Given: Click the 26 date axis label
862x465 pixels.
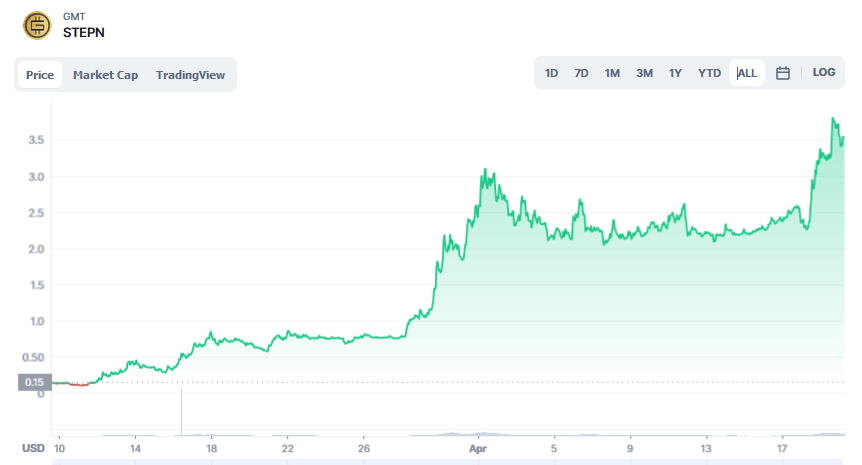Looking at the screenshot, I should click(364, 449).
